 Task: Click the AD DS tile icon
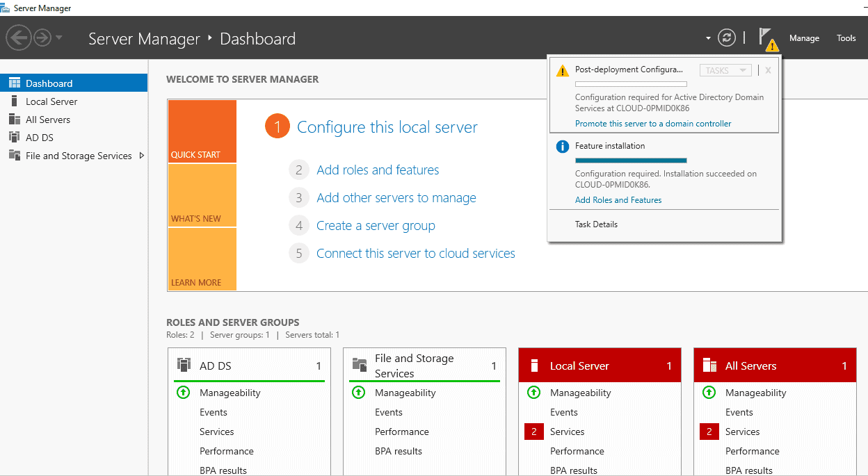pos(184,365)
